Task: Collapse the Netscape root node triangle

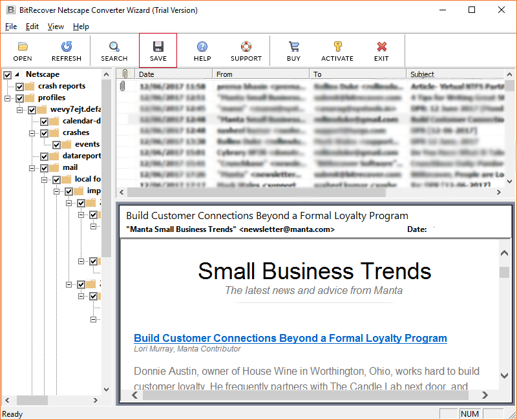Action: (17, 74)
